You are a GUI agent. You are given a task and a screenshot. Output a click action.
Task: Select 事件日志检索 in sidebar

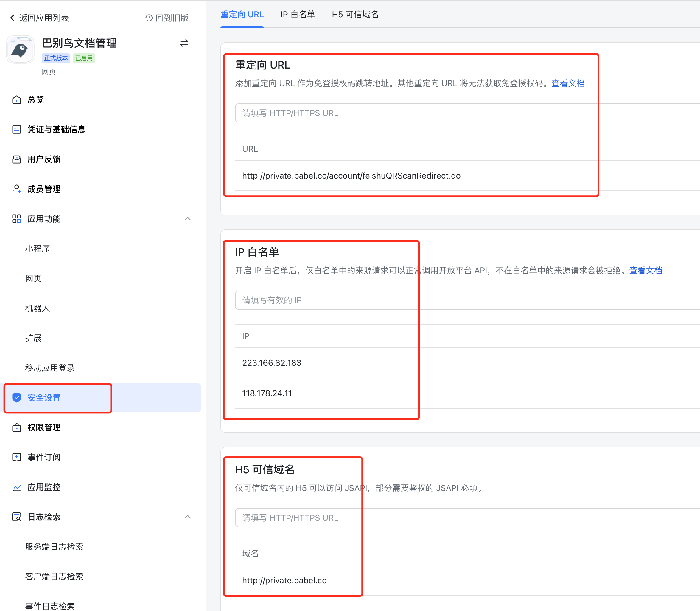(50, 606)
